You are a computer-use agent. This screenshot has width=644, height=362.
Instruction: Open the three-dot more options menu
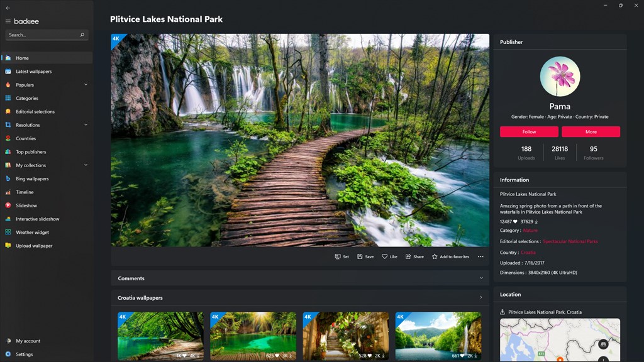[x=480, y=256]
